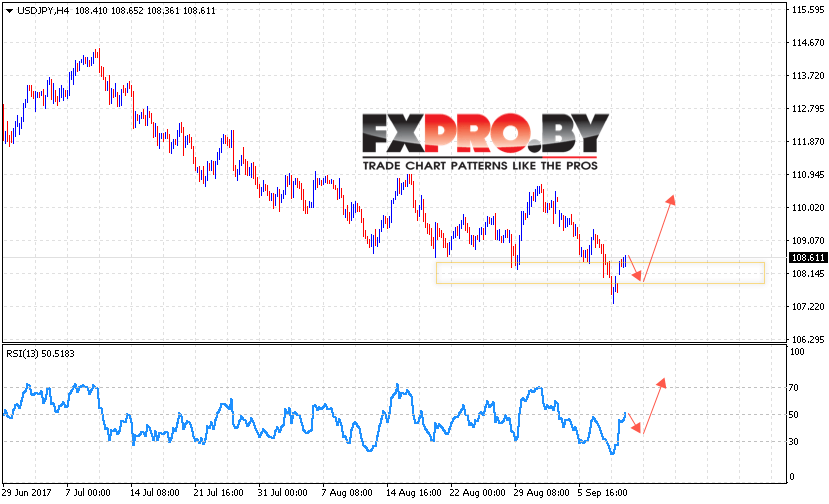Image resolution: width=829 pixels, height=504 pixels.
Task: Select the RSI scale value 30
Action: click(793, 442)
